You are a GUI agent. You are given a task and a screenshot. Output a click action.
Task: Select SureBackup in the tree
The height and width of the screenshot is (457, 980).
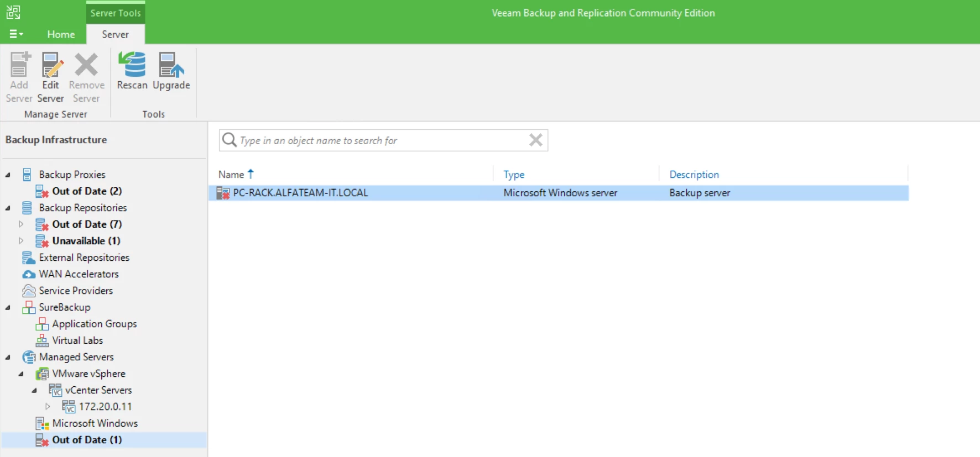[x=64, y=307]
